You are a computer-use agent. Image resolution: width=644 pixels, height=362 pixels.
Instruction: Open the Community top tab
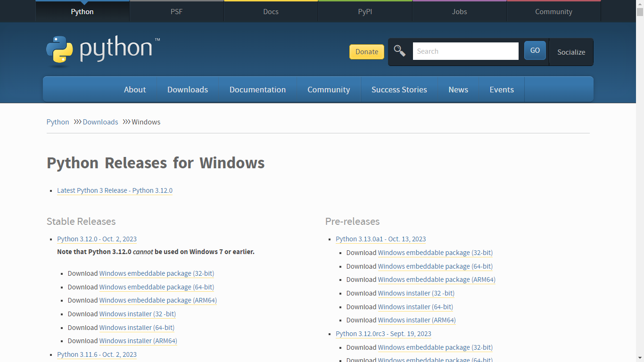[553, 11]
